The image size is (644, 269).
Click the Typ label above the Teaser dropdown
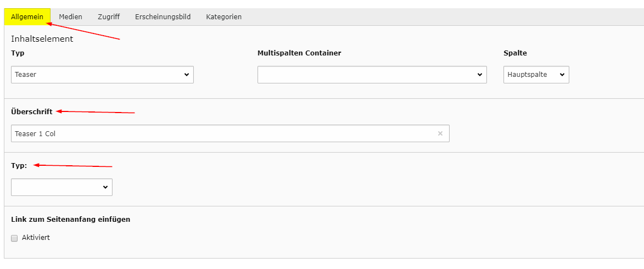tap(18, 53)
